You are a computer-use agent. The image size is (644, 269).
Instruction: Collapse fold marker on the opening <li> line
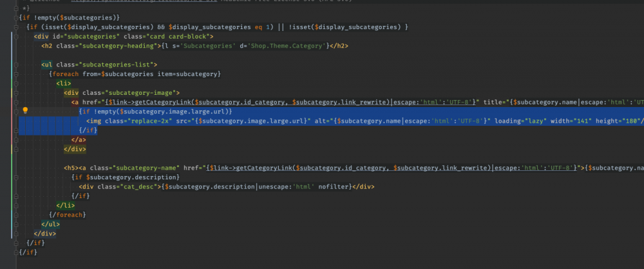pyautogui.click(x=15, y=83)
